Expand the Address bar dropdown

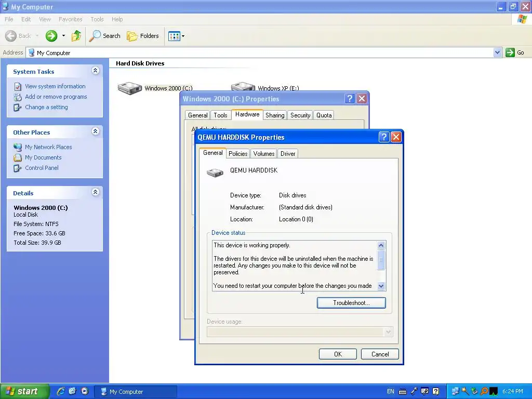(497, 52)
